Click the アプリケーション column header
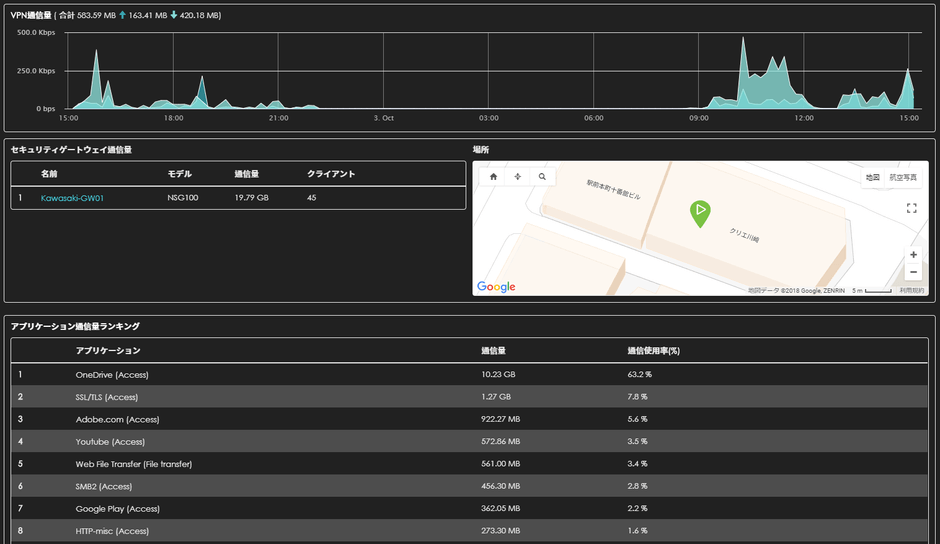 [108, 351]
